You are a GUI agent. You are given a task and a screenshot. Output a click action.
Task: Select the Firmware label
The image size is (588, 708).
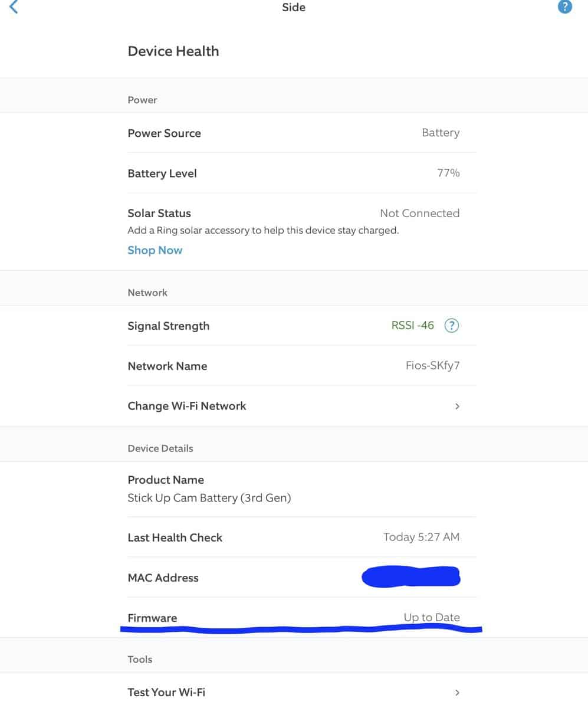pyautogui.click(x=152, y=618)
